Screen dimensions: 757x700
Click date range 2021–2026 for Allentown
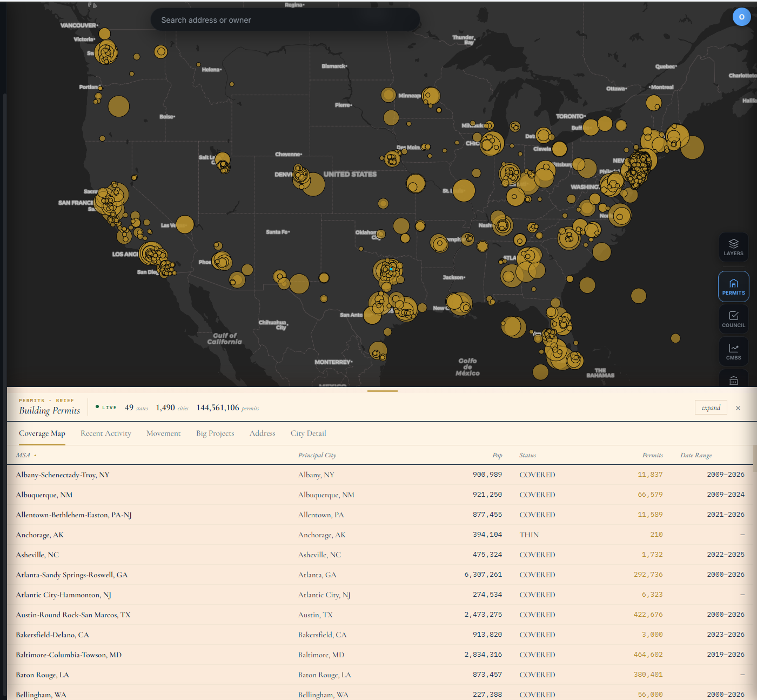(726, 515)
